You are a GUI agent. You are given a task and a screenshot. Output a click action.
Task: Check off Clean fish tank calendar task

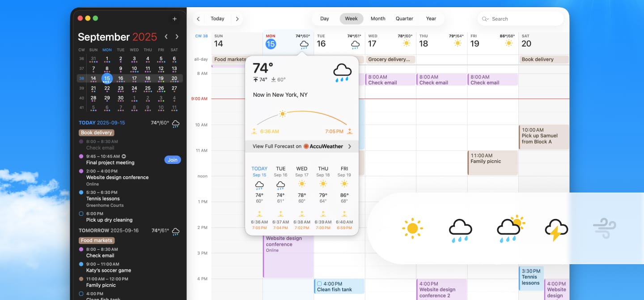point(319,283)
